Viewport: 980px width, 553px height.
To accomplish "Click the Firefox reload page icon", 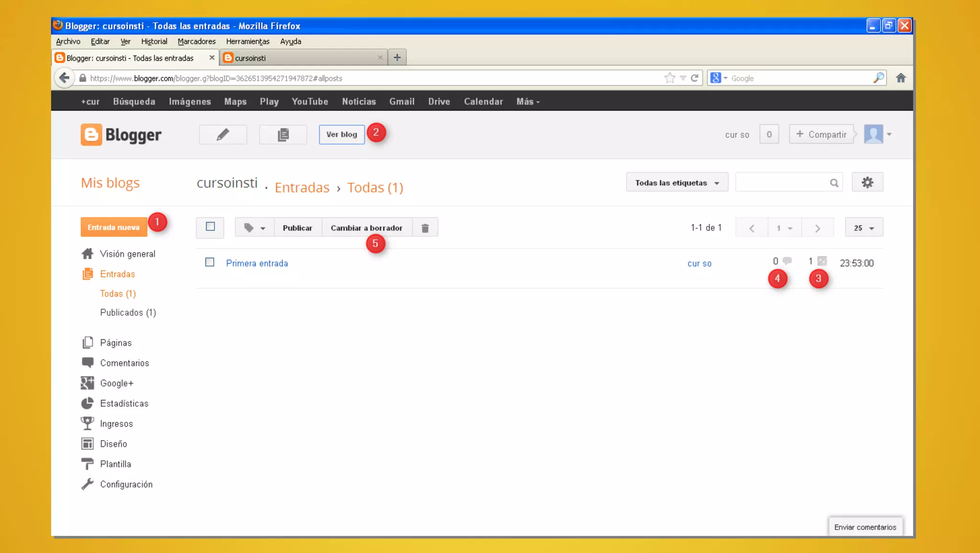I will [695, 78].
